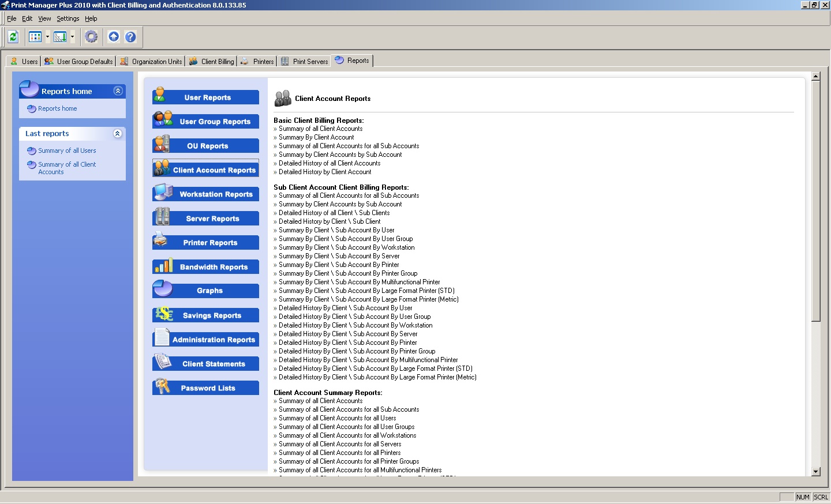The height and width of the screenshot is (504, 831).
Task: Open the chart report dropdown arrow
Action: pyautogui.click(x=72, y=37)
